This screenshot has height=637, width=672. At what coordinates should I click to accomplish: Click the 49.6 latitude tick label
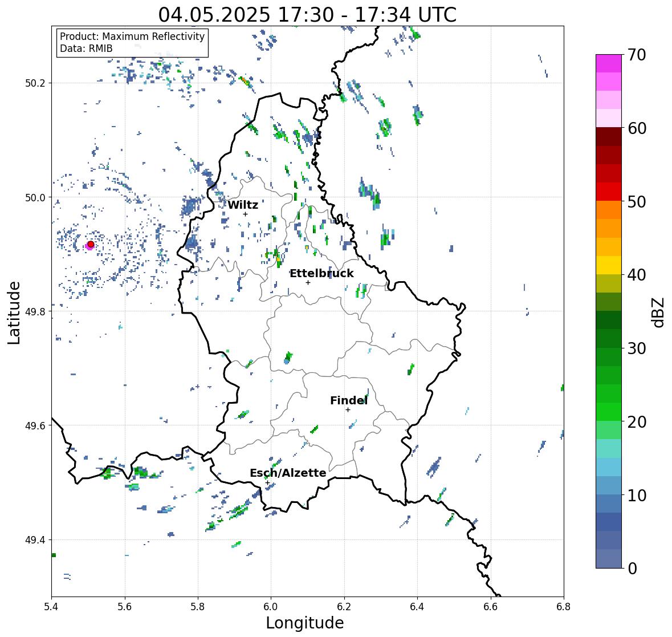pyautogui.click(x=35, y=425)
